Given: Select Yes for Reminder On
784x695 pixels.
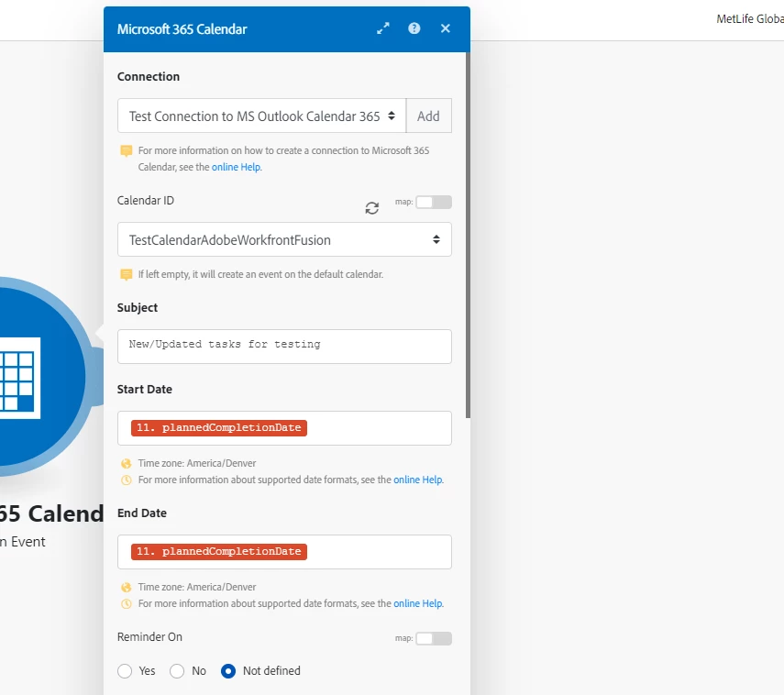Looking at the screenshot, I should click(x=125, y=671).
